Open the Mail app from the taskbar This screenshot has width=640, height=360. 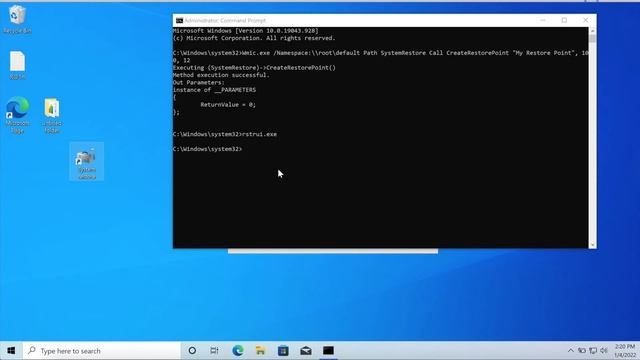(x=306, y=351)
